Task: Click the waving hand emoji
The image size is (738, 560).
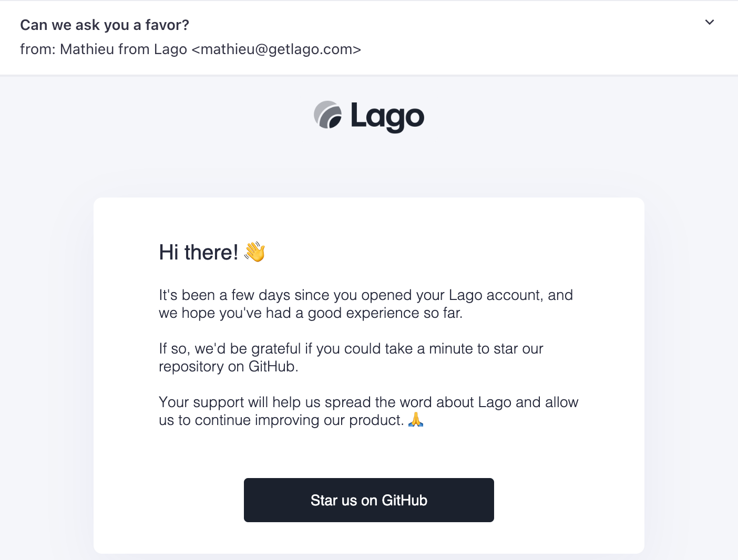Action: (255, 252)
